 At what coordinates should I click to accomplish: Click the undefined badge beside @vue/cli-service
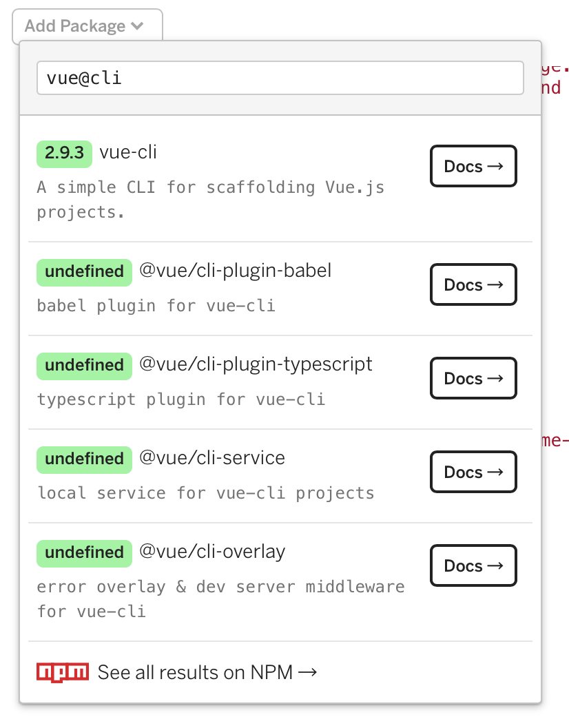pyautogui.click(x=84, y=459)
